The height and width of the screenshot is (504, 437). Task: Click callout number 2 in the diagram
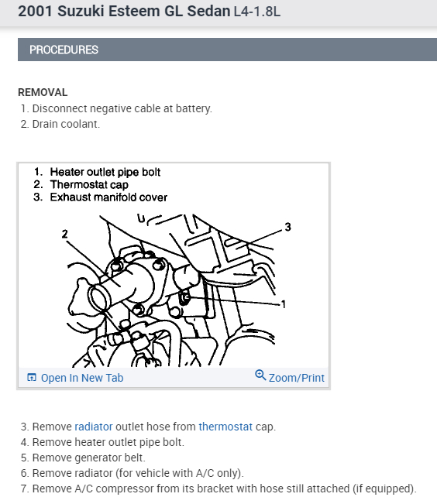64,234
